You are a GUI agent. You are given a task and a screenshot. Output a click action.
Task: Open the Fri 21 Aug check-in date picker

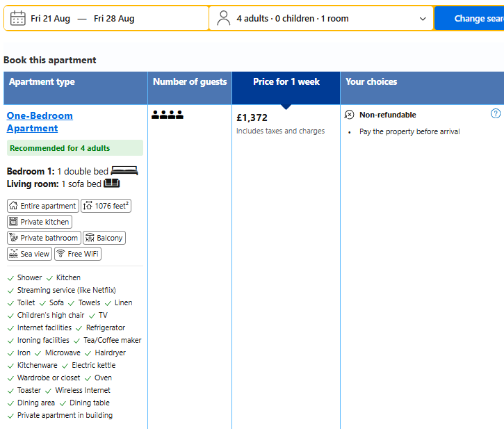pyautogui.click(x=50, y=19)
